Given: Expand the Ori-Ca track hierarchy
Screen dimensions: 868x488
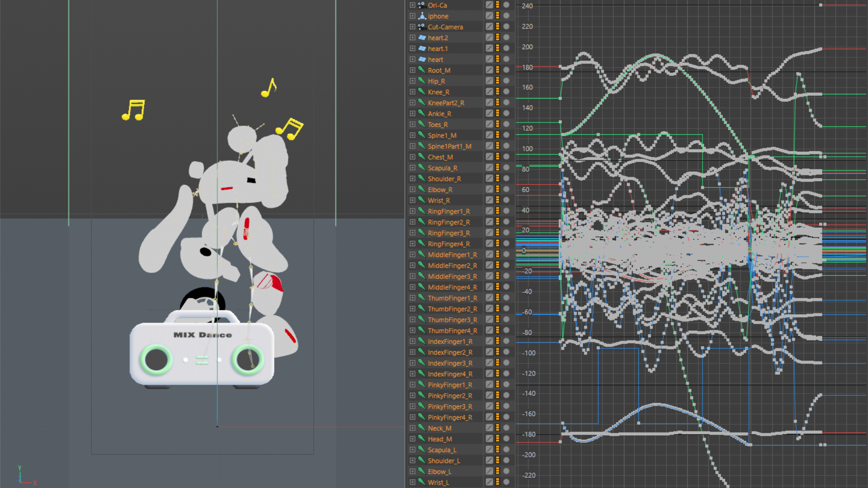Looking at the screenshot, I should click(x=412, y=5).
